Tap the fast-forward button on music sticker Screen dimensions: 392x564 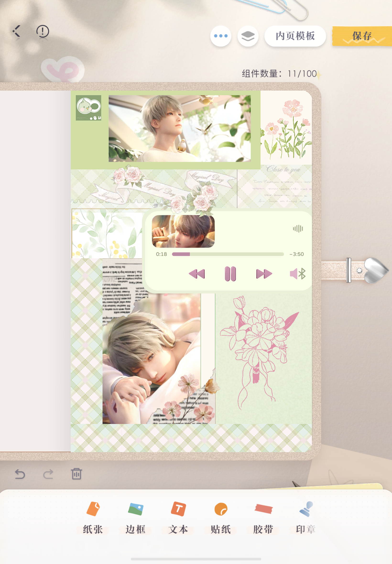(x=264, y=274)
